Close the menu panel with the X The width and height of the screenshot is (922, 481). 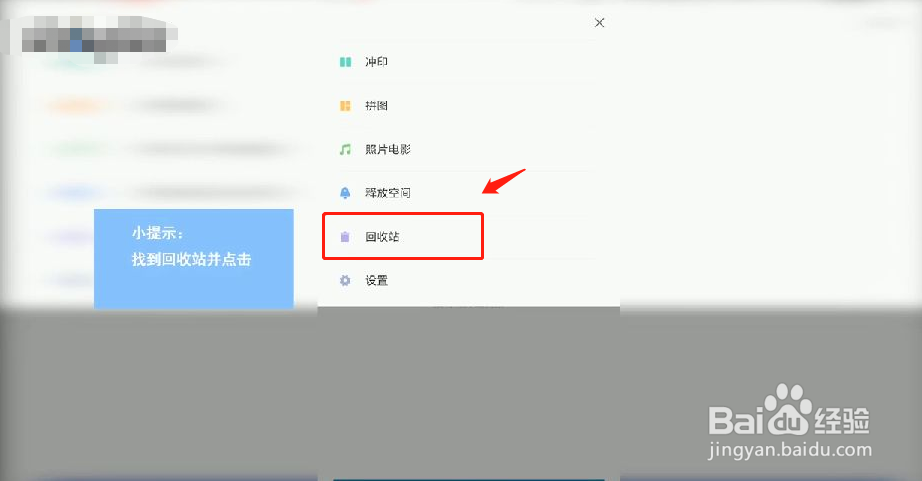(599, 22)
